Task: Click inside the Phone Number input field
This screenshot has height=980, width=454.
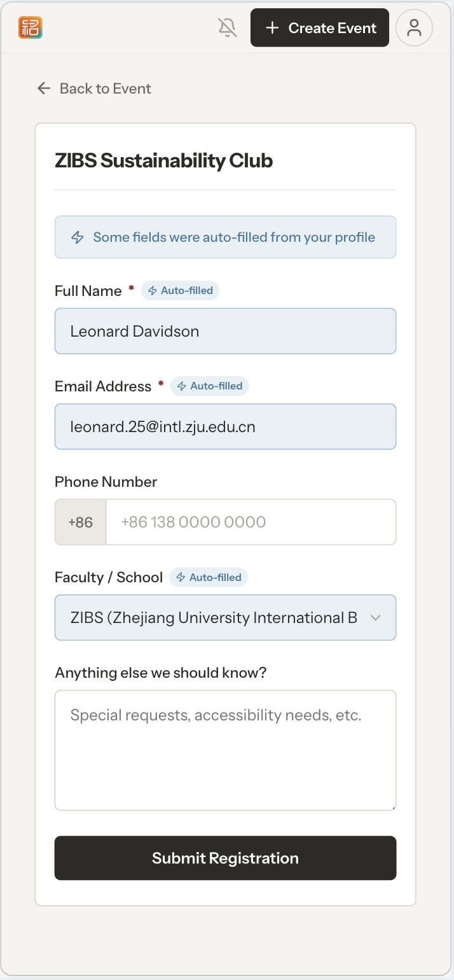Action: (251, 522)
